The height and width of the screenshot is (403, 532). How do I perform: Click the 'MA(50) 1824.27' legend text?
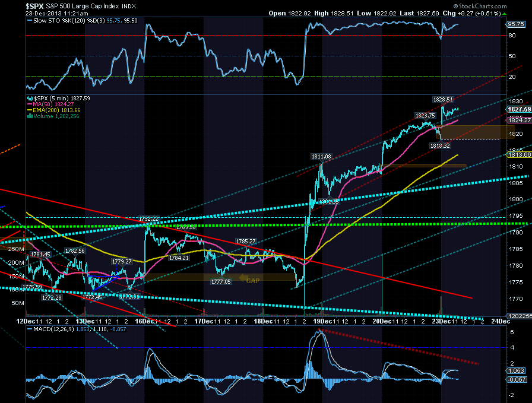[x=53, y=104]
